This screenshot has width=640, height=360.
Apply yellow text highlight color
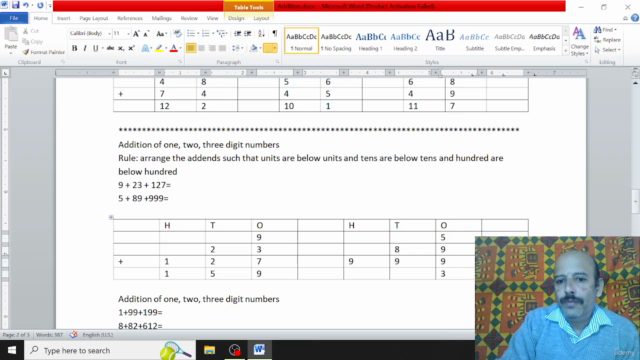159,48
